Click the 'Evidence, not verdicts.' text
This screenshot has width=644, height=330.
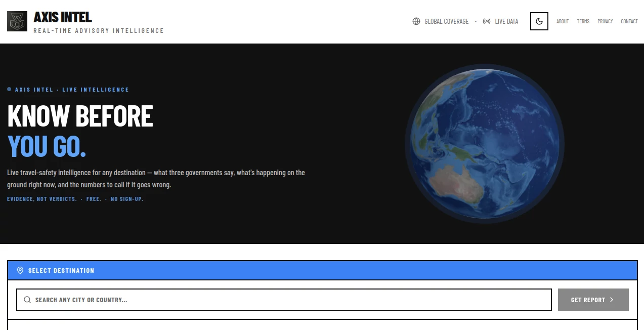42,199
